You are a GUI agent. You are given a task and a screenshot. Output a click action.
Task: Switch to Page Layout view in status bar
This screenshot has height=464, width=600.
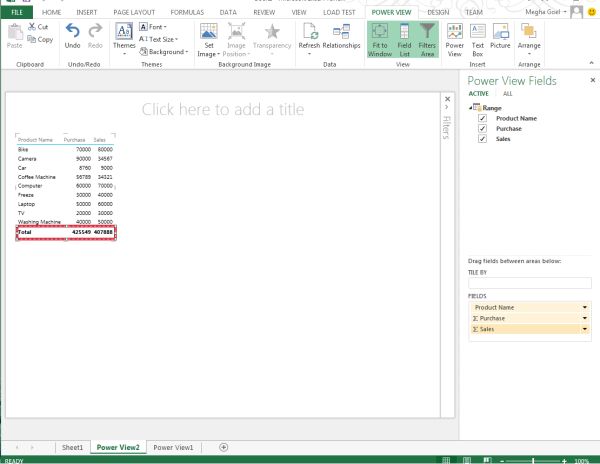click(x=466, y=460)
